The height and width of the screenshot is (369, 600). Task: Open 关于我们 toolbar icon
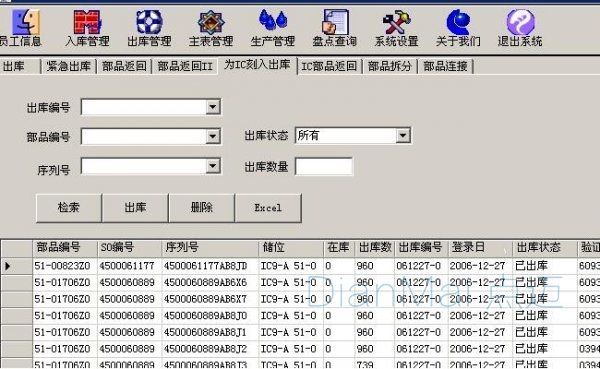coord(458,22)
